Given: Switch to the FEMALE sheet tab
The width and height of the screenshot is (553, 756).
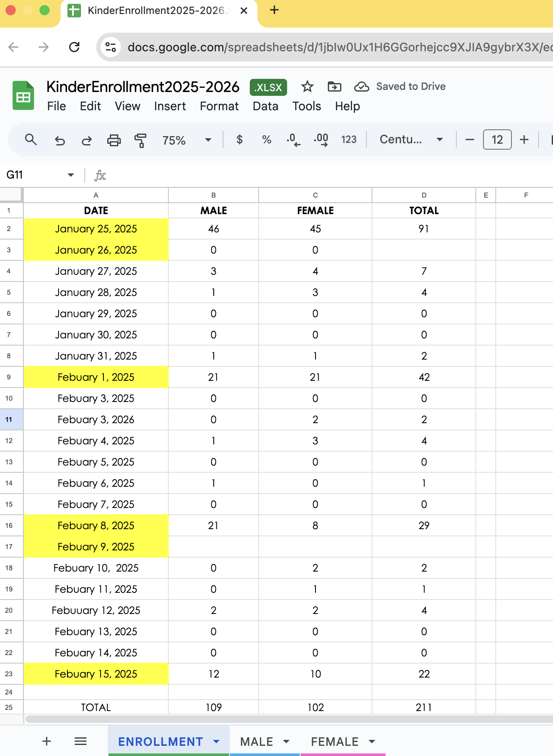Looking at the screenshot, I should click(335, 741).
